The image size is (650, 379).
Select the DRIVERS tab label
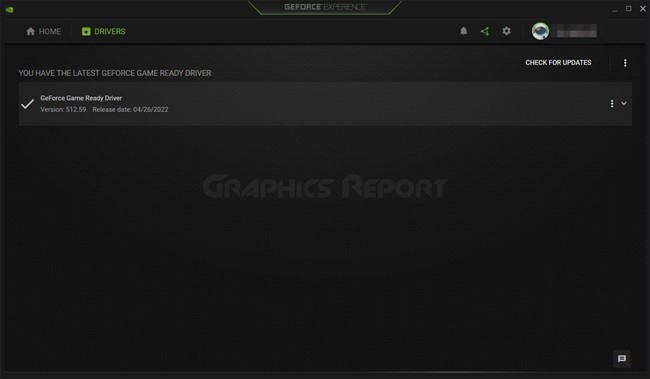[109, 32]
